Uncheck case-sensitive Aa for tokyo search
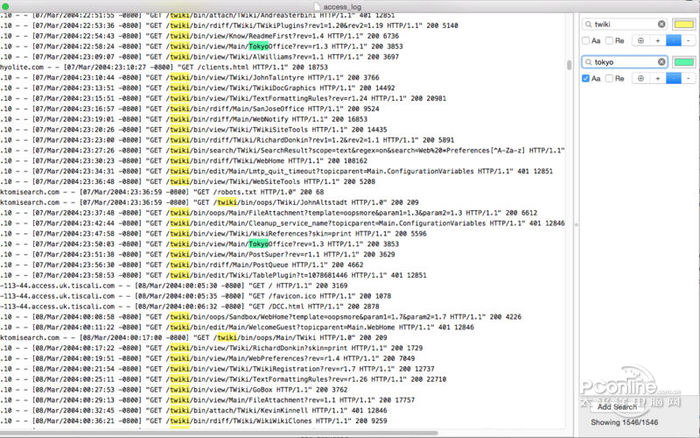This screenshot has width=700, height=438. point(586,79)
